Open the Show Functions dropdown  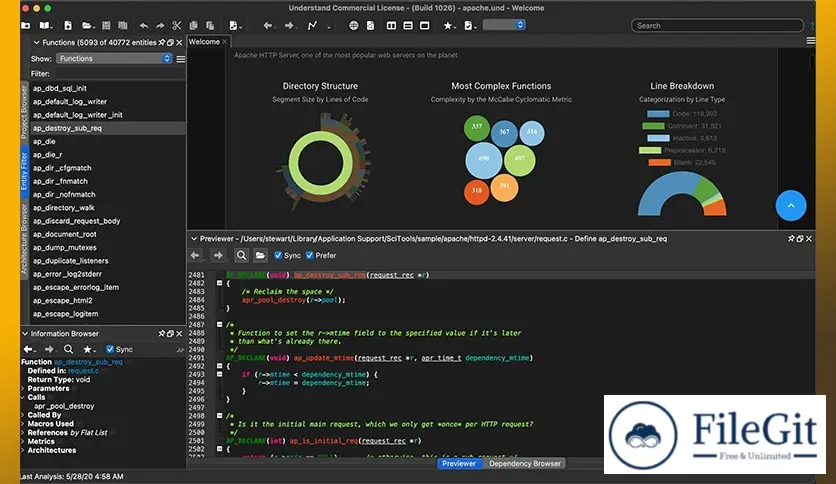(x=114, y=59)
